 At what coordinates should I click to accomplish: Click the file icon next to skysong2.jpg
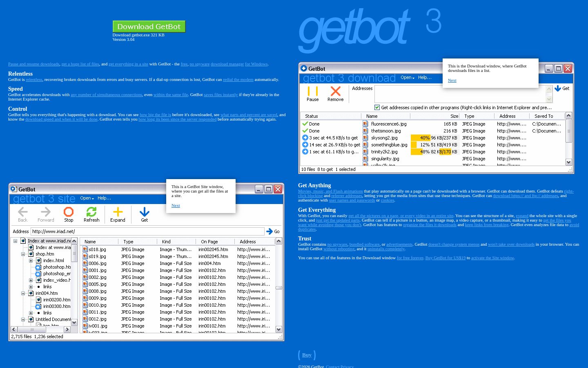click(x=365, y=138)
